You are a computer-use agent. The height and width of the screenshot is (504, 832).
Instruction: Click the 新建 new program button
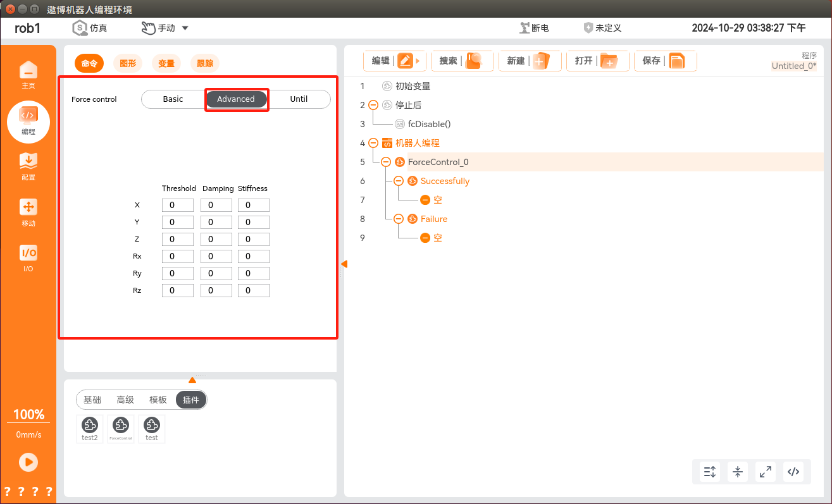coord(530,61)
